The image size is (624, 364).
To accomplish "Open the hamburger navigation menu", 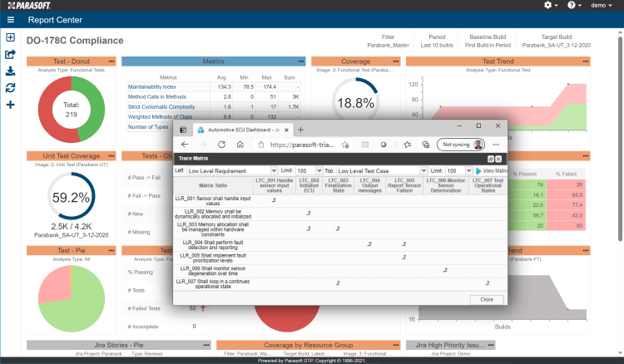I will pos(10,19).
